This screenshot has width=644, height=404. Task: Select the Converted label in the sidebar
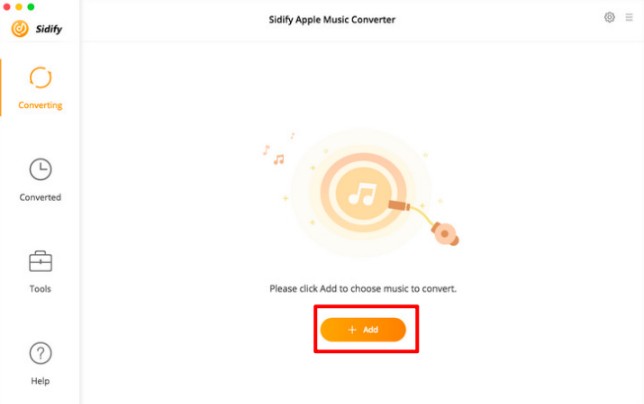tap(40, 197)
